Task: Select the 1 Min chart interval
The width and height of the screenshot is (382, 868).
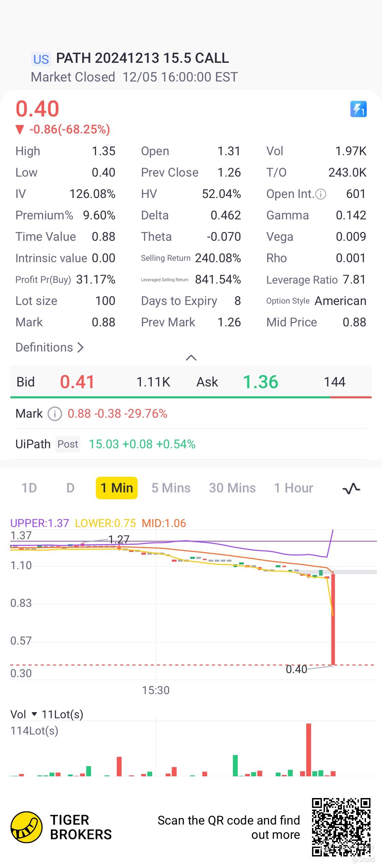Action: click(117, 488)
